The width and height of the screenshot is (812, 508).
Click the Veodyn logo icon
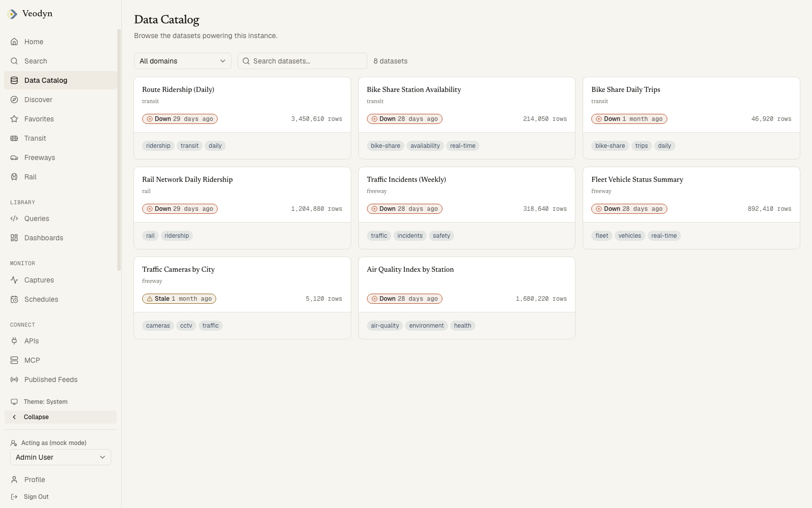(x=13, y=14)
